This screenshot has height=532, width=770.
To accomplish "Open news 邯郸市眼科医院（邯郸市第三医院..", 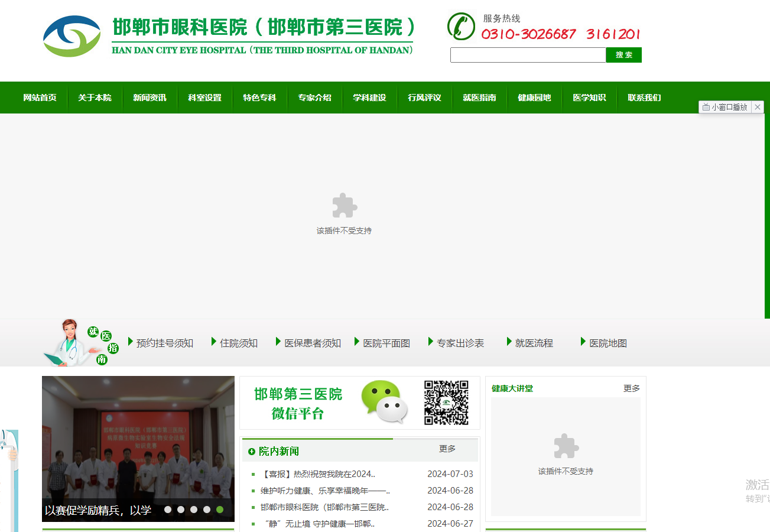I will (324, 507).
